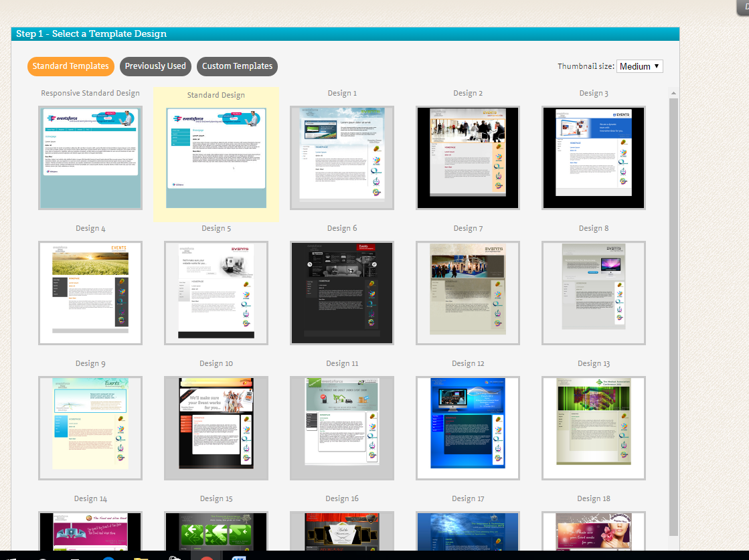Click the 'Design 9' label text

click(90, 364)
